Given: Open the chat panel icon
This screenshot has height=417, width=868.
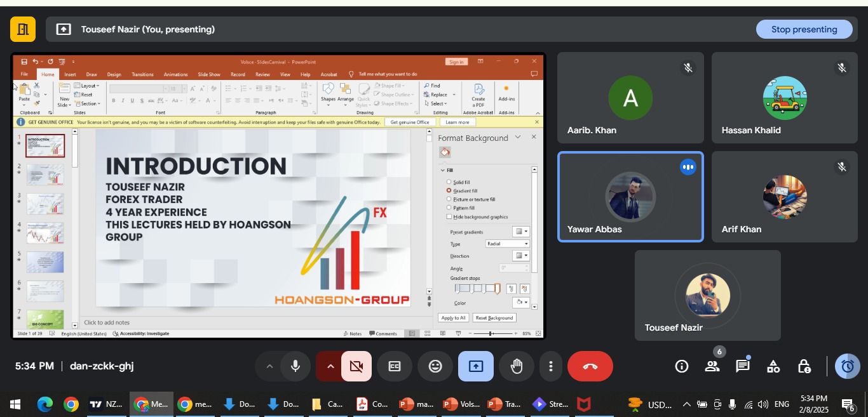Looking at the screenshot, I should pos(742,366).
